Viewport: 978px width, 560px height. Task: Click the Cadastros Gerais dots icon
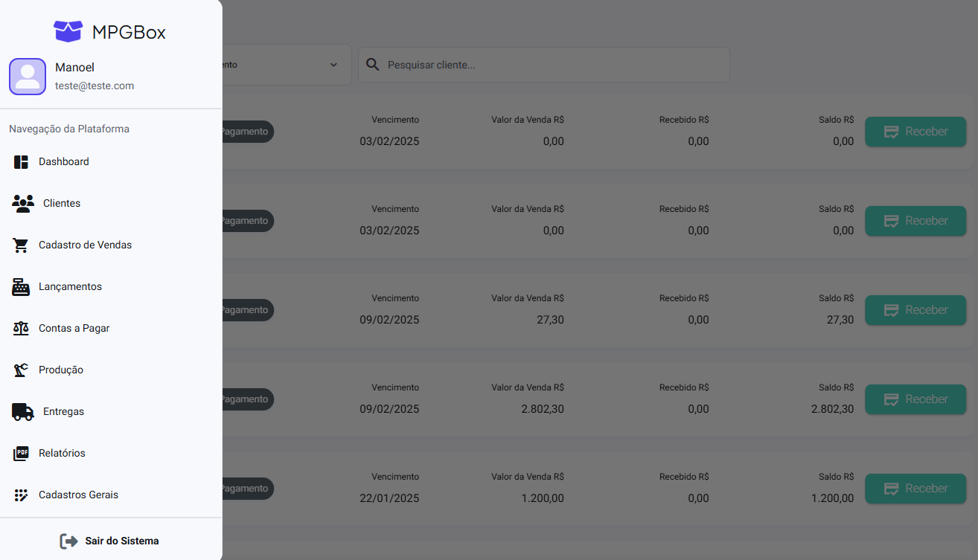point(21,495)
